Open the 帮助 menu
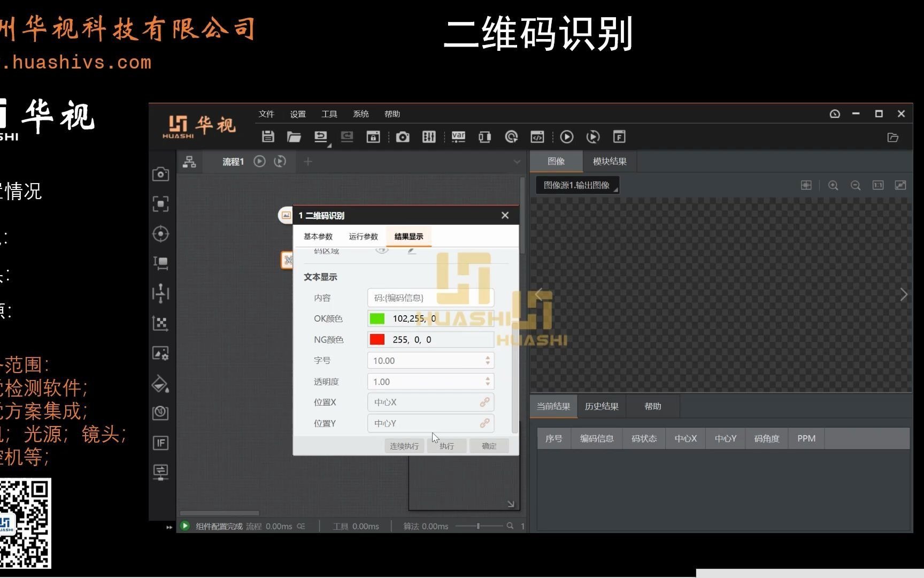This screenshot has width=924, height=578. click(x=392, y=114)
